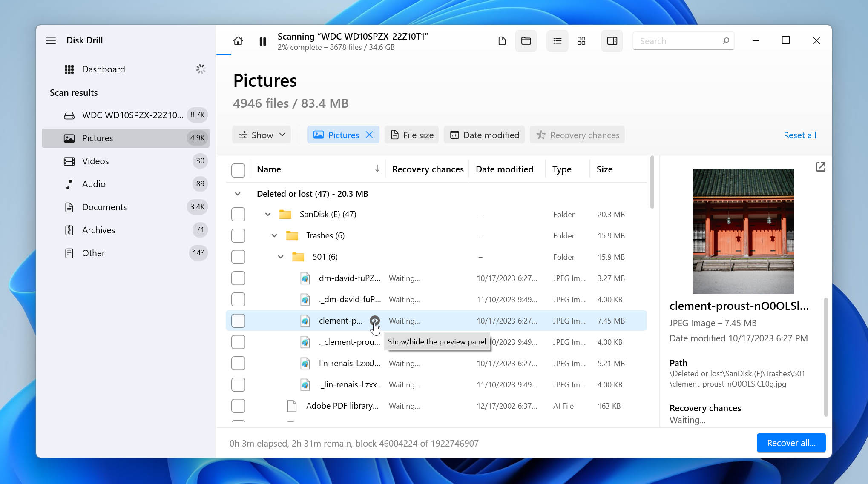Click Reset all filters link
This screenshot has height=484, width=868.
[x=799, y=135]
